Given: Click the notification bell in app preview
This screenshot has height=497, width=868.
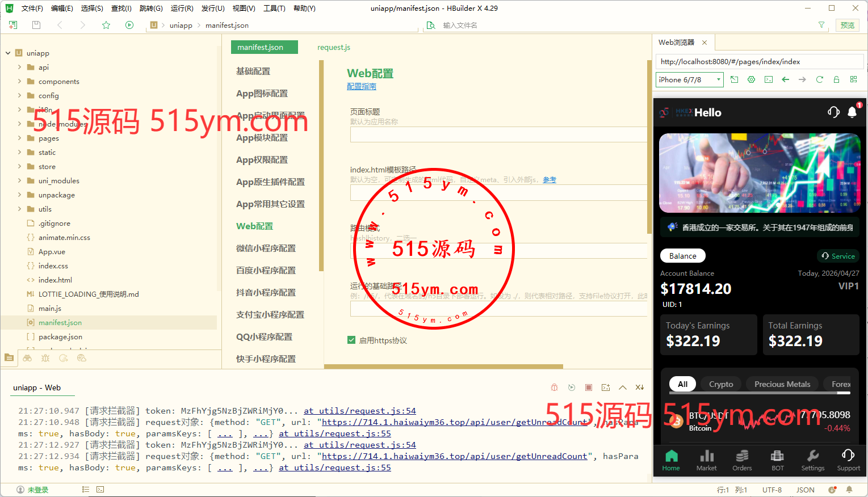Looking at the screenshot, I should coord(852,112).
